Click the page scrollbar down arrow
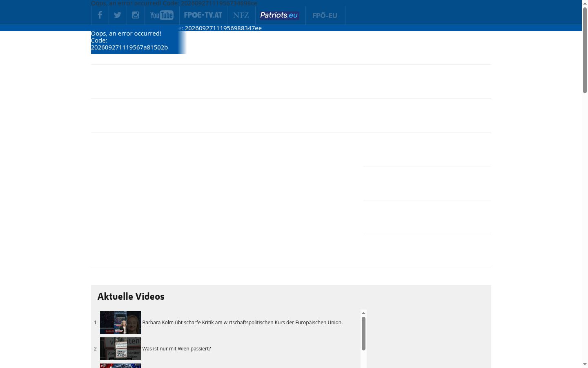588x368 pixels. (585, 364)
